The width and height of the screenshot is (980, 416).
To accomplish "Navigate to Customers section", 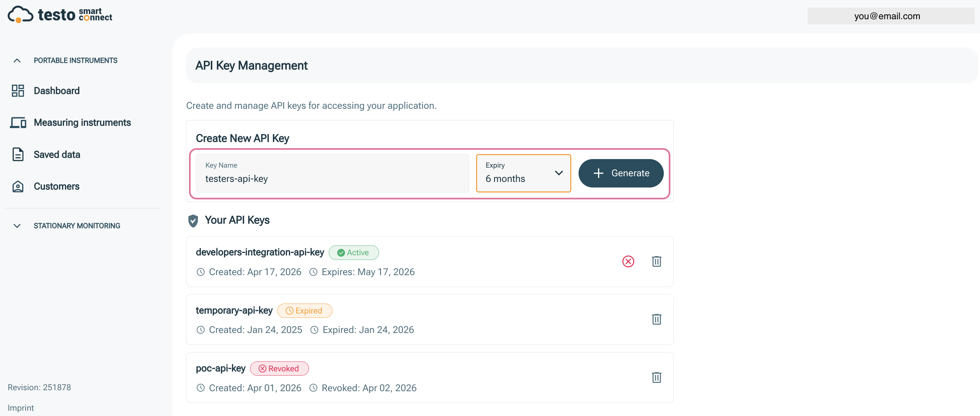I will point(57,187).
